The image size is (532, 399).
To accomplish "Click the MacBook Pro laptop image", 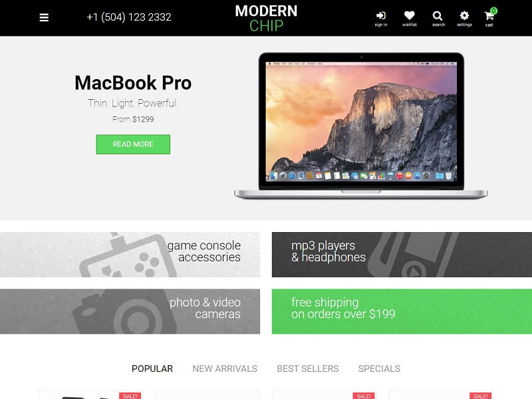I will (361, 126).
